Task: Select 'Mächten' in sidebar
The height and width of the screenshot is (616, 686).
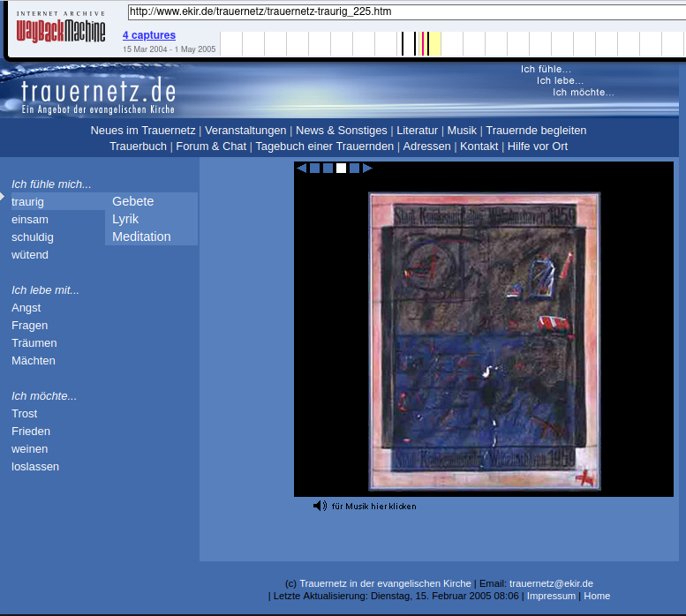Action: (34, 361)
